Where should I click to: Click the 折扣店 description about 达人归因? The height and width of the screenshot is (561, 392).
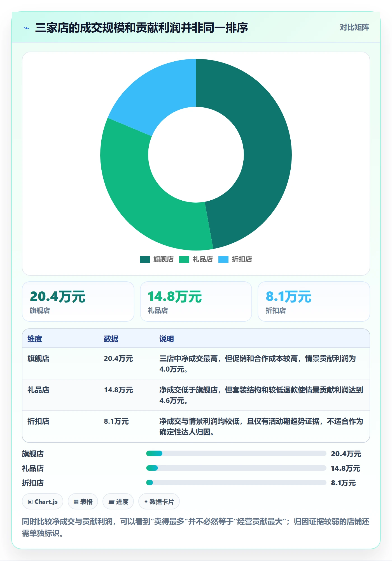pyautogui.click(x=261, y=426)
